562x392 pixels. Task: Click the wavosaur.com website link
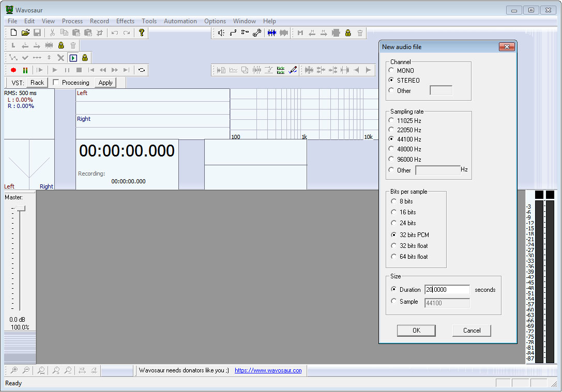tap(268, 370)
